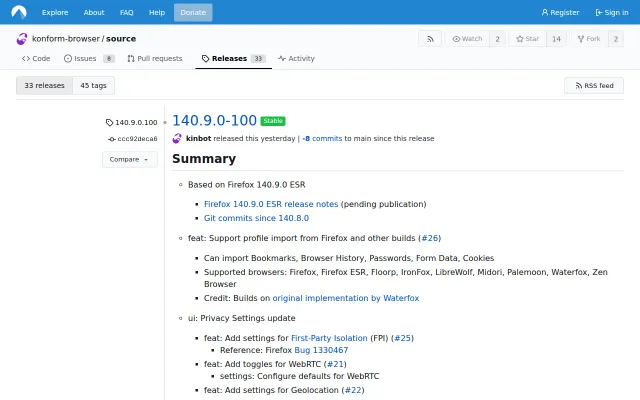The width and height of the screenshot is (640, 400).
Task: Expand the Compare dropdown
Action: (x=129, y=159)
